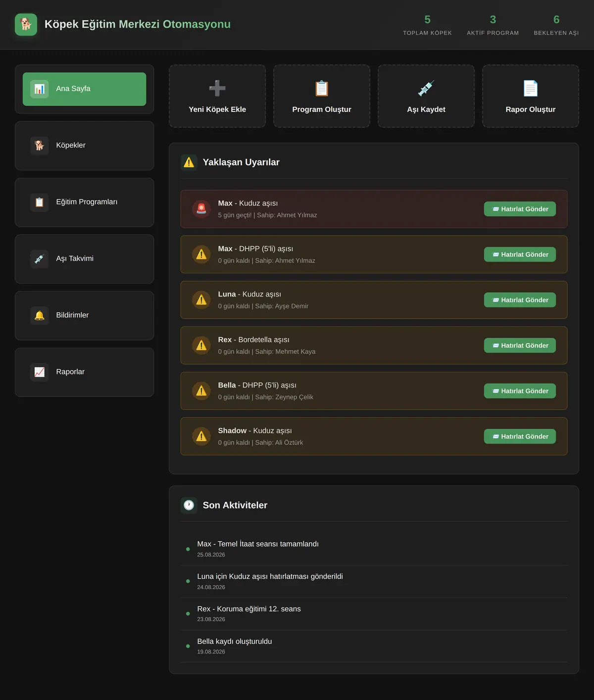Click the Rapor Oluştur button
This screenshot has width=594, height=700.
point(531,96)
